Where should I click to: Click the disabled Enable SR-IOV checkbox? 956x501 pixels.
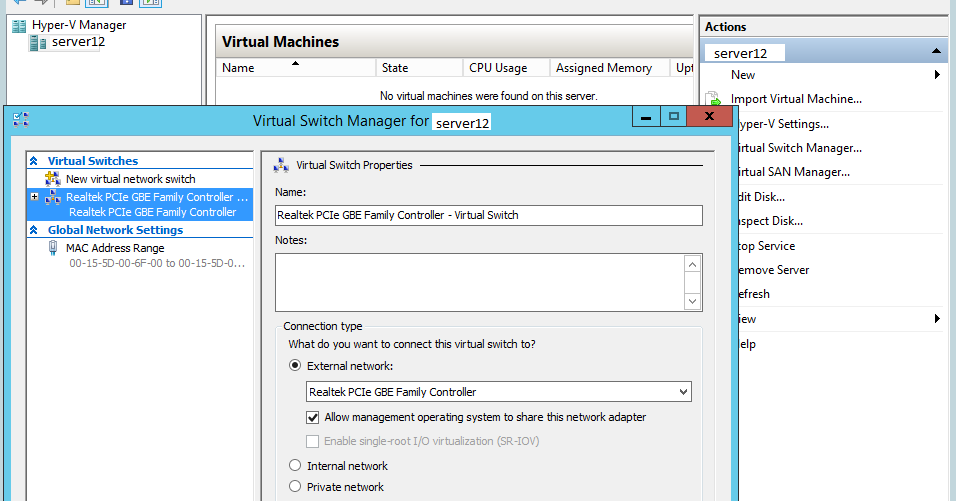click(x=313, y=441)
